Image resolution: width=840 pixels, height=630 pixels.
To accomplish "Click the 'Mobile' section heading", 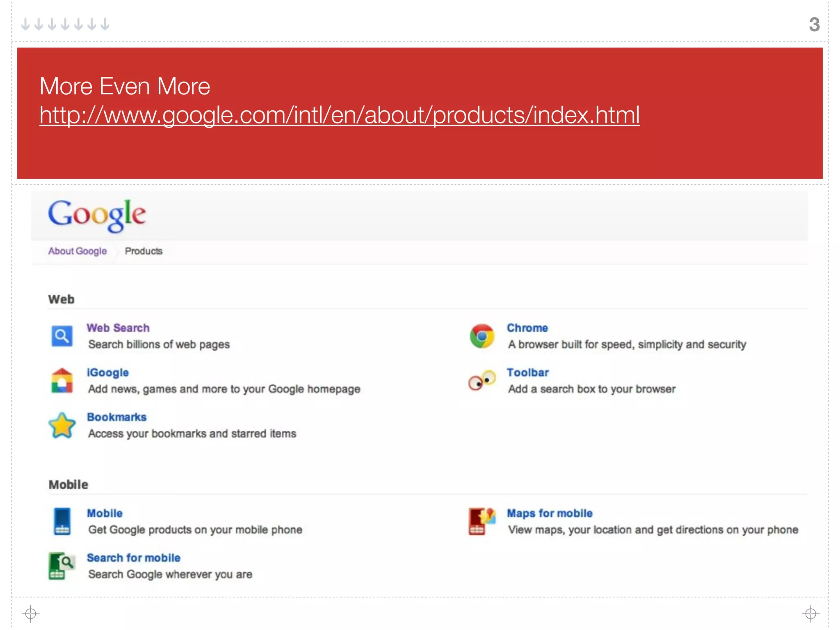I will coord(68,485).
